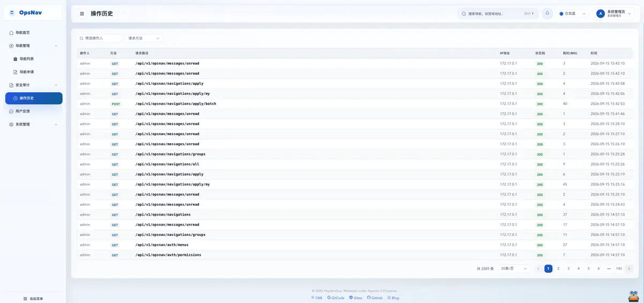Click the 安全审计 audit file icon
This screenshot has width=644, height=303.
coord(11,85)
